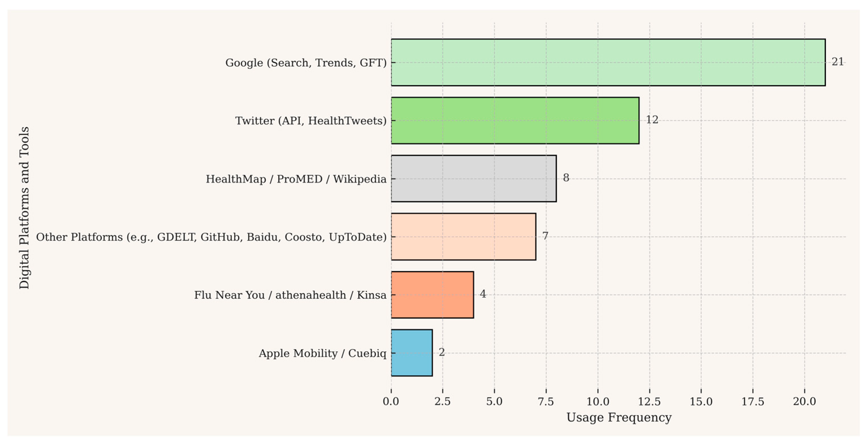The width and height of the screenshot is (868, 447).
Task: Click the 10.0 tick on x-axis
Action: 598,401
